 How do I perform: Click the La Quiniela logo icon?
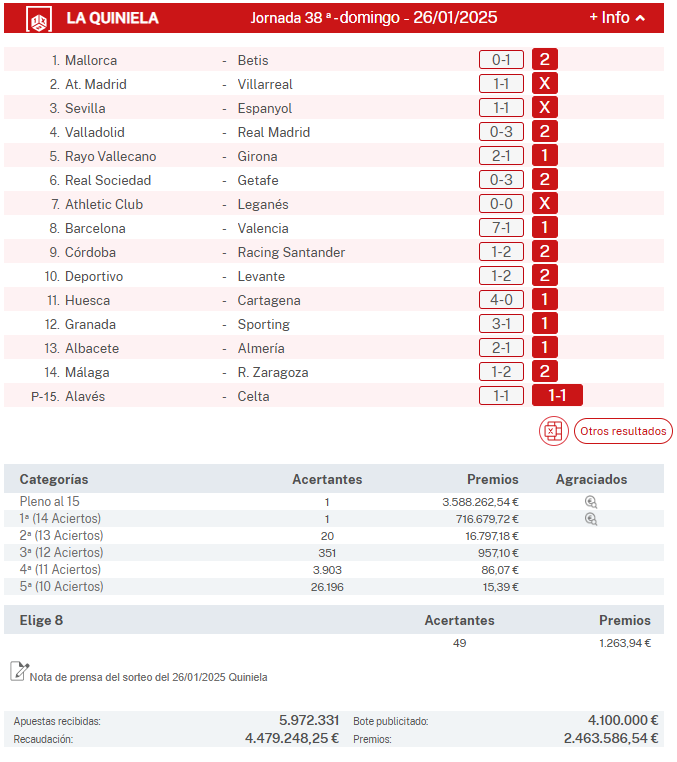point(39,18)
